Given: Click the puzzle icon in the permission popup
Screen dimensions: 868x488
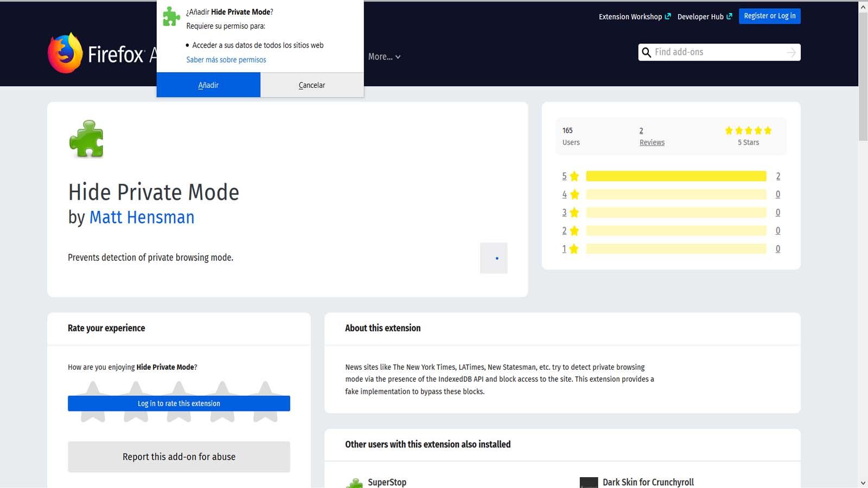Looking at the screenshot, I should point(171,16).
